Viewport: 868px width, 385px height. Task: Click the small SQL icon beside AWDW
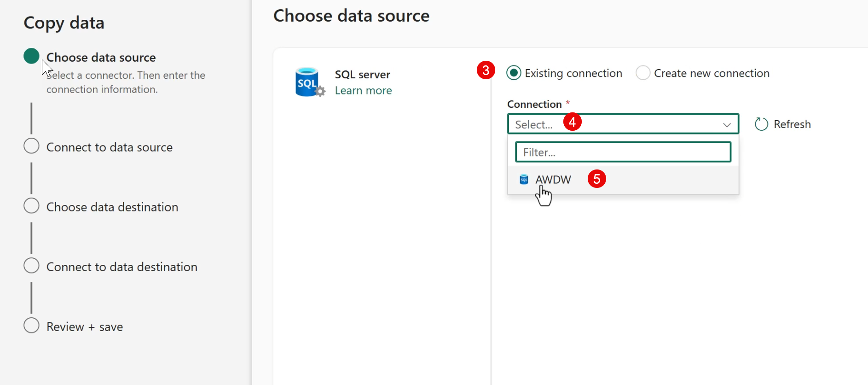[524, 180]
